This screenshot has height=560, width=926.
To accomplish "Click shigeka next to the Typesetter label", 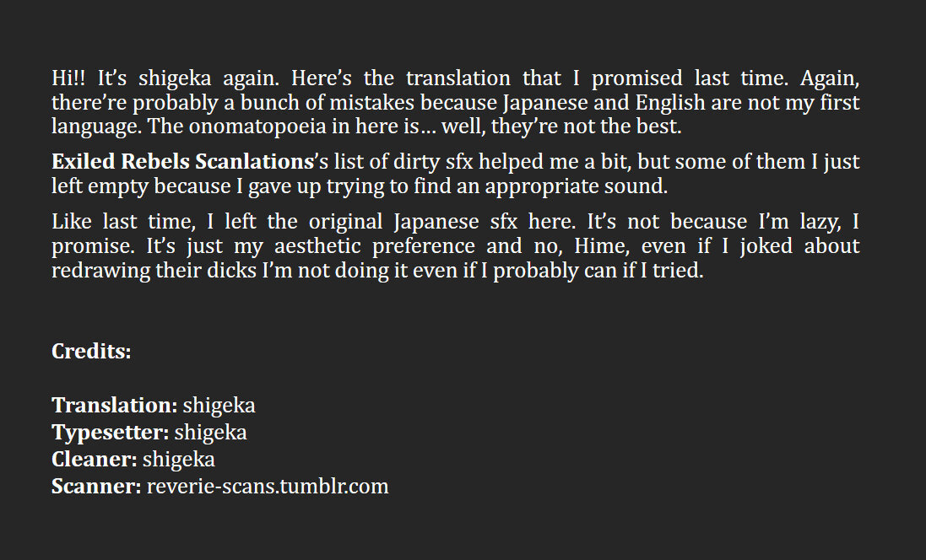I will click(211, 433).
